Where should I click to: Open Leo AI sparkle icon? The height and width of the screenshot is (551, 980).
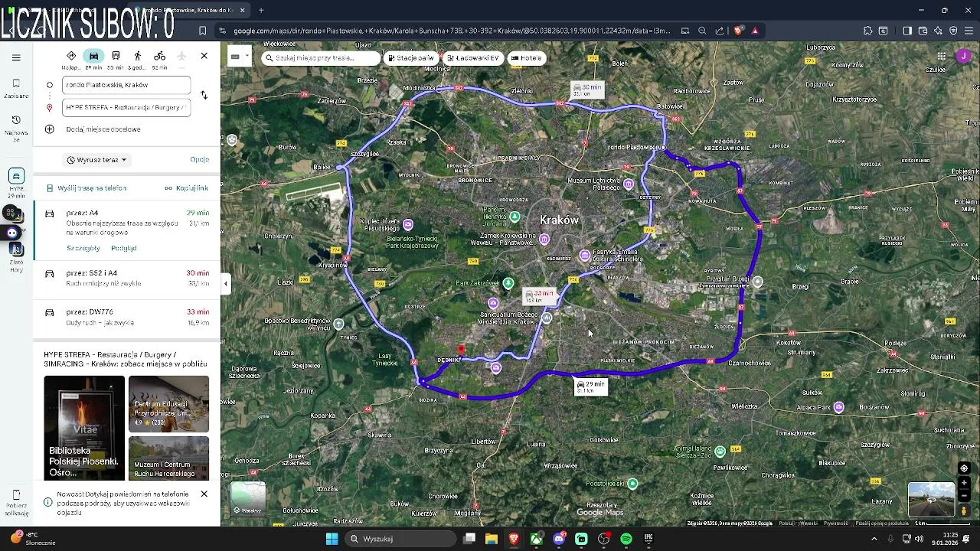pos(938,31)
